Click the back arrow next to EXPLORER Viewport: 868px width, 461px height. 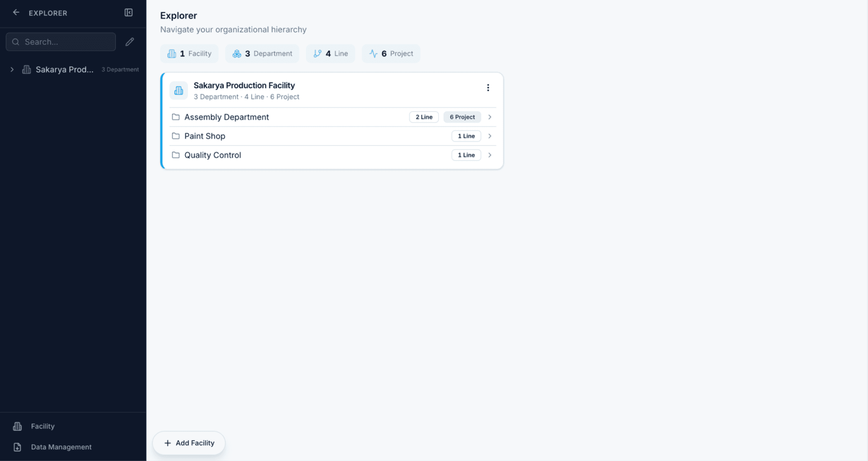point(16,13)
